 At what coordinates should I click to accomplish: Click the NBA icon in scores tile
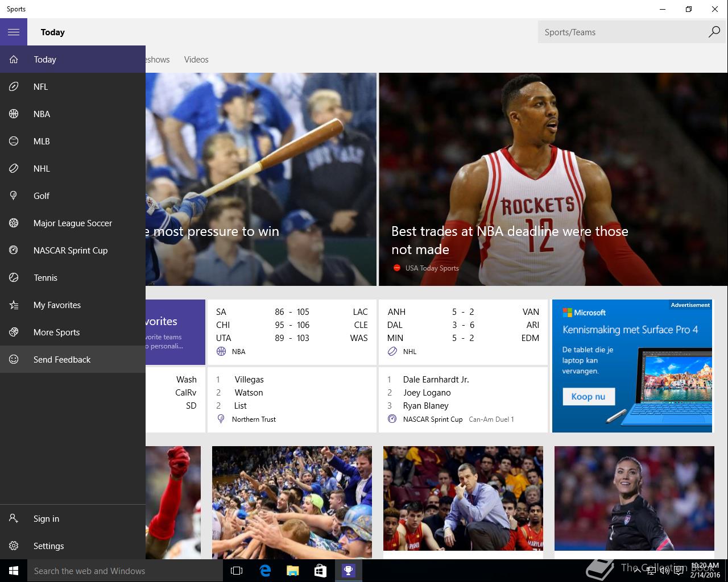click(221, 351)
